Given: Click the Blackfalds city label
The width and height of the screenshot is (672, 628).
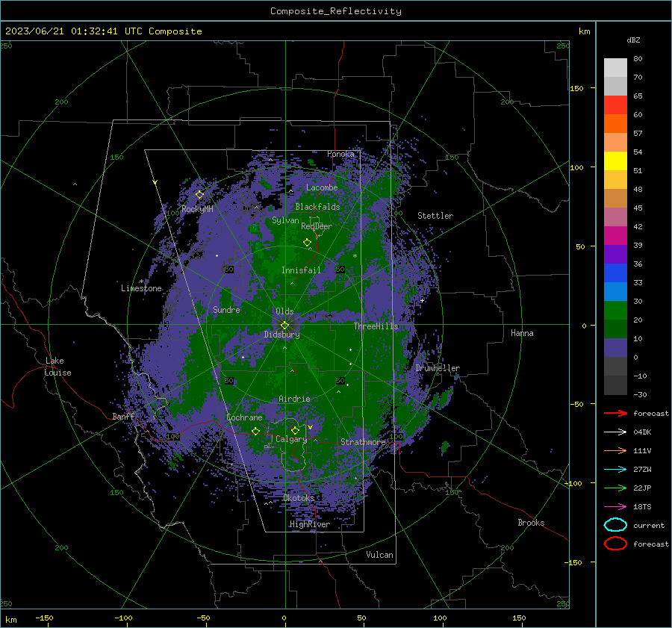Looking at the screenshot, I should (317, 207).
